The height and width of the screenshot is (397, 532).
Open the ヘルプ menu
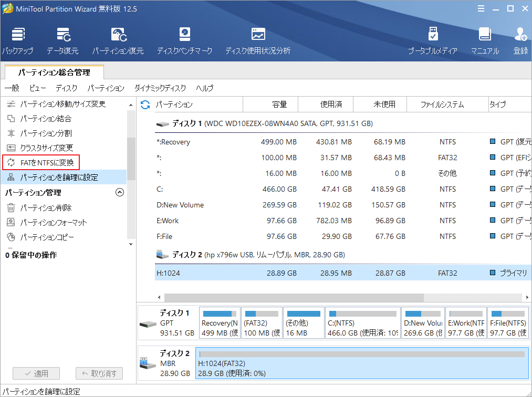[x=205, y=88]
